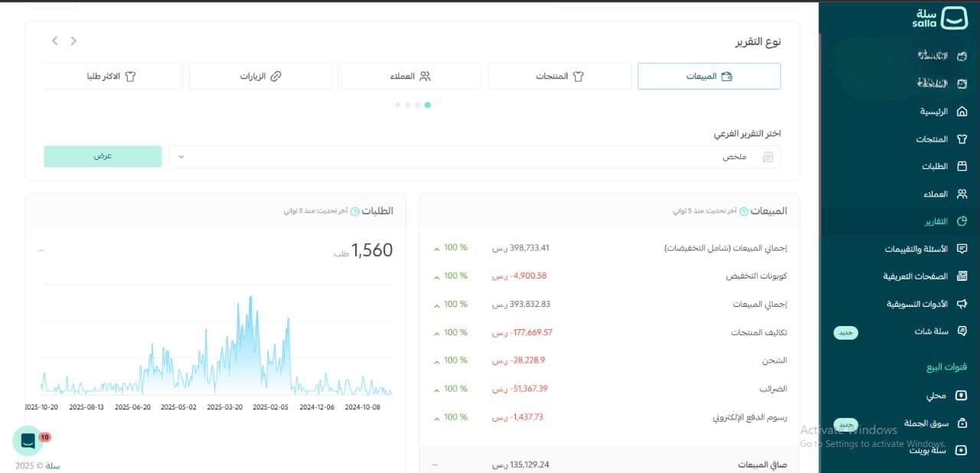
Task: Select the المنتجات report type card
Action: (559, 77)
